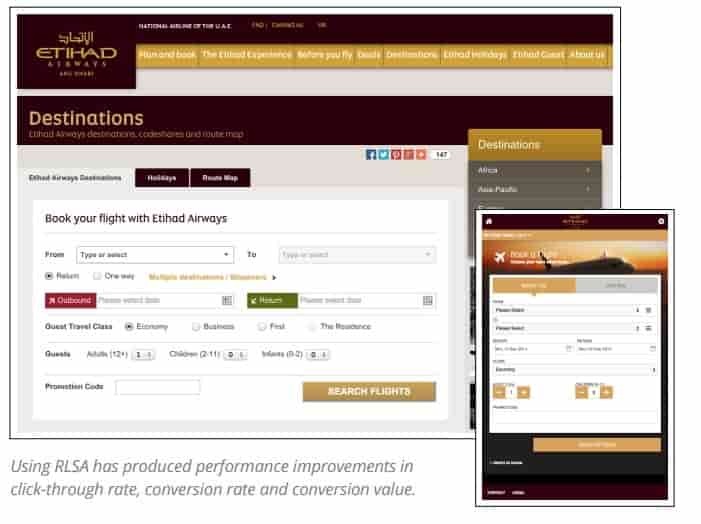Switch to Etihad Airways Destinations tab
The width and height of the screenshot is (701, 524).
(75, 178)
